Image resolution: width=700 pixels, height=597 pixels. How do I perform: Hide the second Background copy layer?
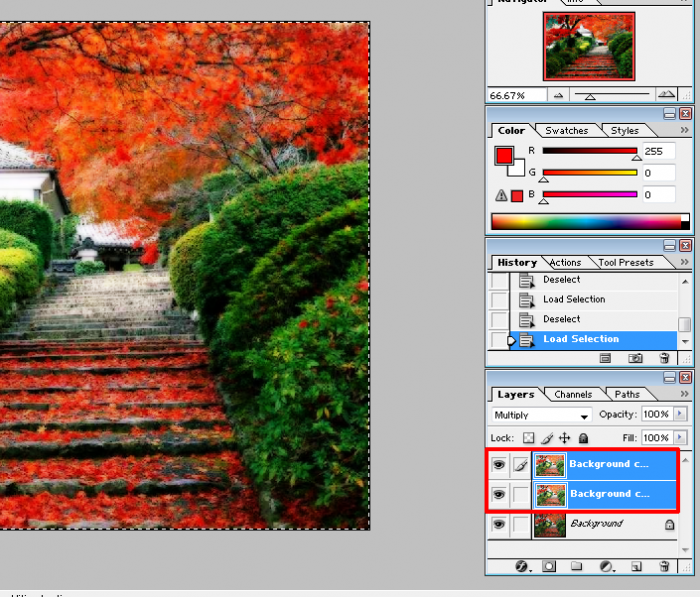[499, 494]
